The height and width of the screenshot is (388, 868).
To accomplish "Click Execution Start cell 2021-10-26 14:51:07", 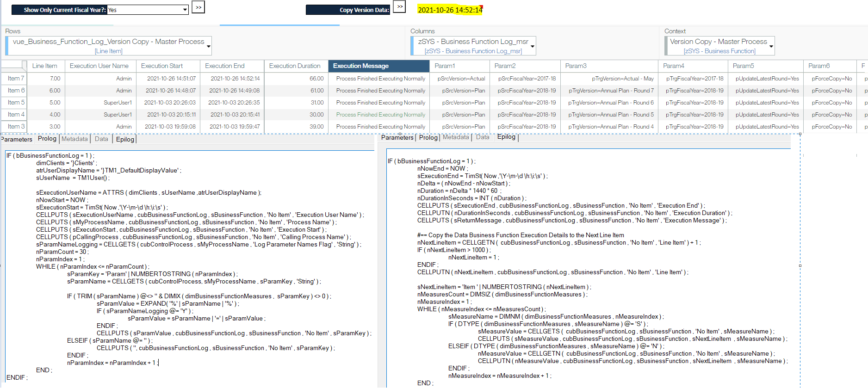I will tap(168, 78).
